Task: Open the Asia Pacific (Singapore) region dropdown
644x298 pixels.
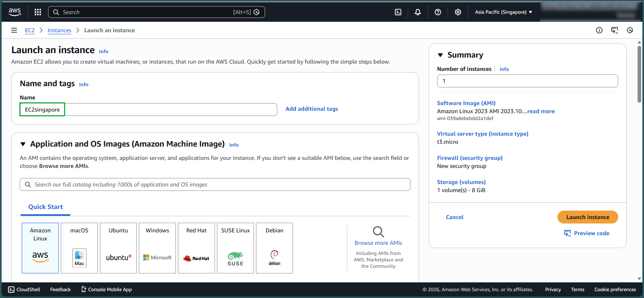Action: point(504,12)
